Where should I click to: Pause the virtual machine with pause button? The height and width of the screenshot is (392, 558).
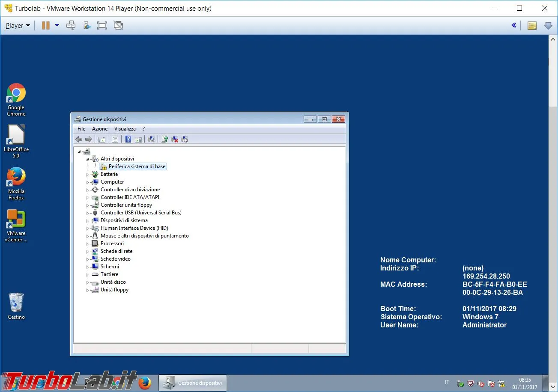pyautogui.click(x=45, y=26)
